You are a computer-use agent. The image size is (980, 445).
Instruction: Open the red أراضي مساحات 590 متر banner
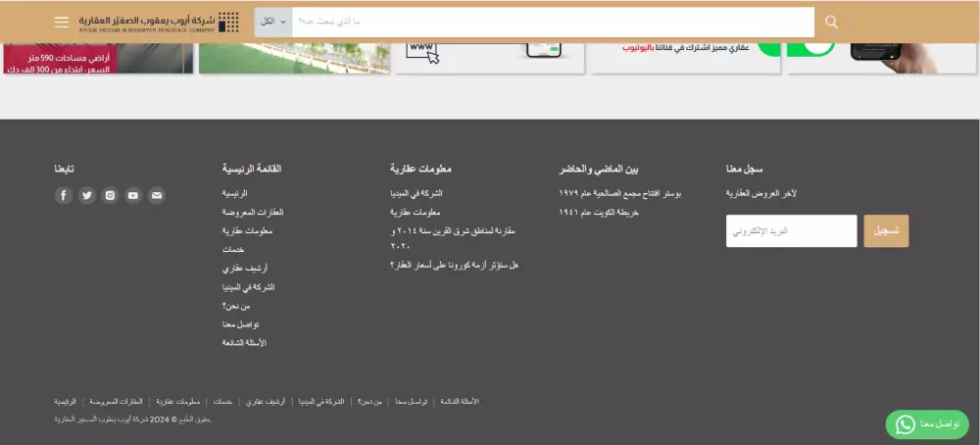click(x=98, y=58)
